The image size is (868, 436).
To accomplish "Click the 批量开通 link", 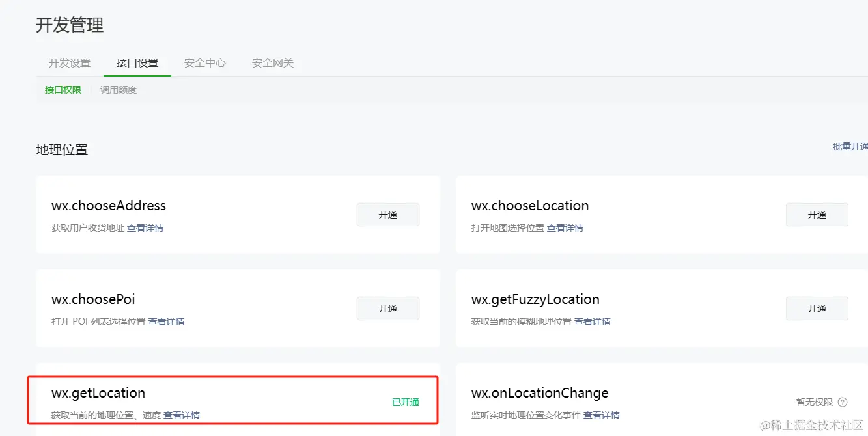I will [850, 146].
